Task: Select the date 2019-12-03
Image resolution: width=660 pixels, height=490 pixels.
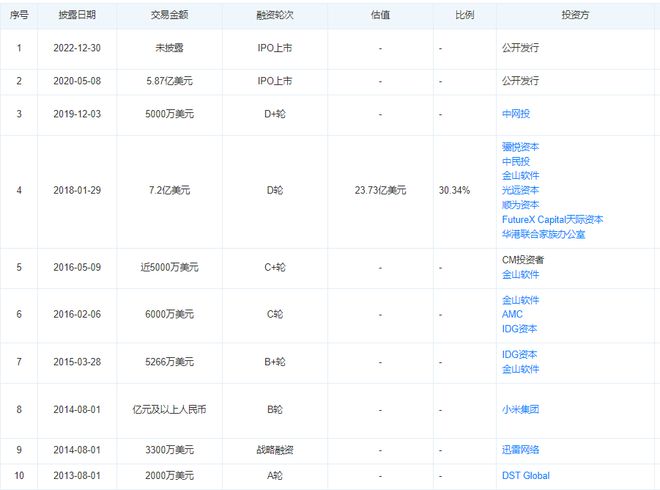Action: 77,114
